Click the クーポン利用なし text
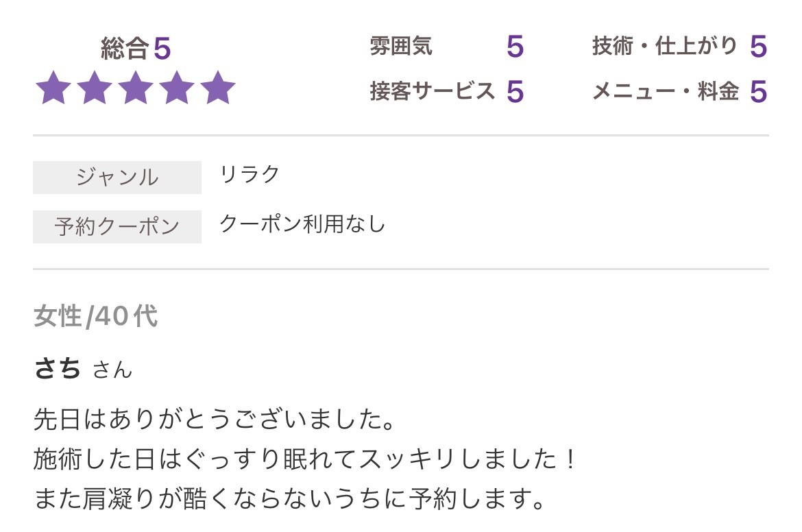The image size is (802, 532). point(302,223)
